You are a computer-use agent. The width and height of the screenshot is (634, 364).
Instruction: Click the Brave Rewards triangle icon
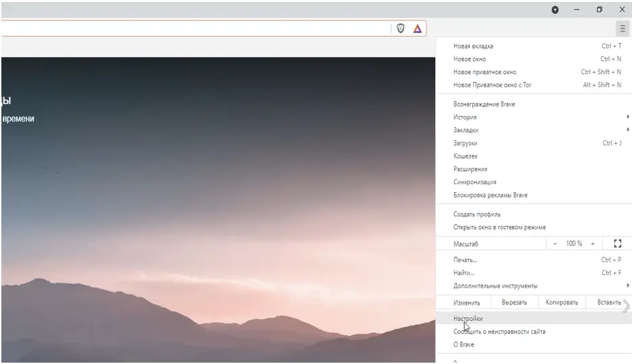[x=417, y=28]
